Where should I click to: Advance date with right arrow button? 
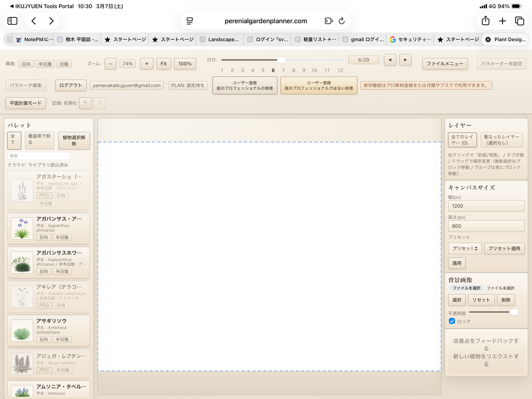405,60
